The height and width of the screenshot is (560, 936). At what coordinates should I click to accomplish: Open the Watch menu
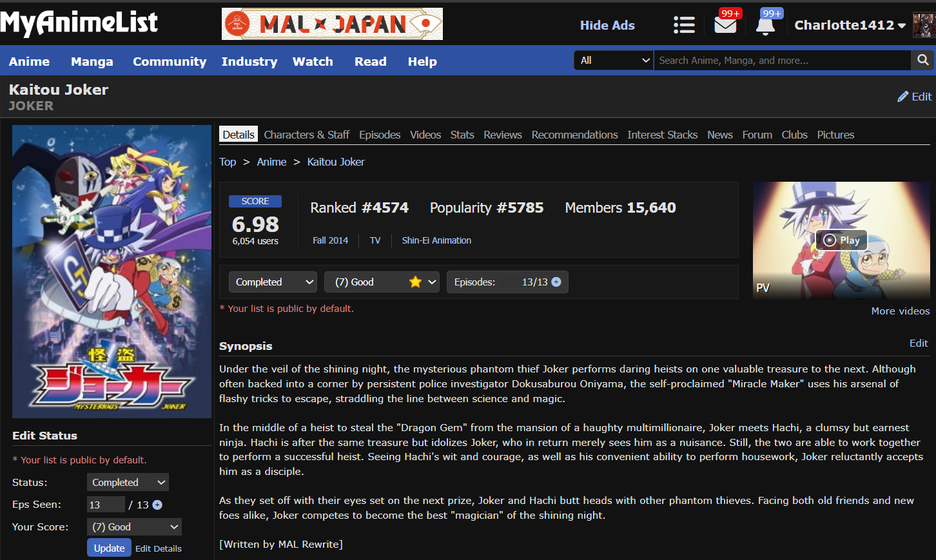(313, 61)
